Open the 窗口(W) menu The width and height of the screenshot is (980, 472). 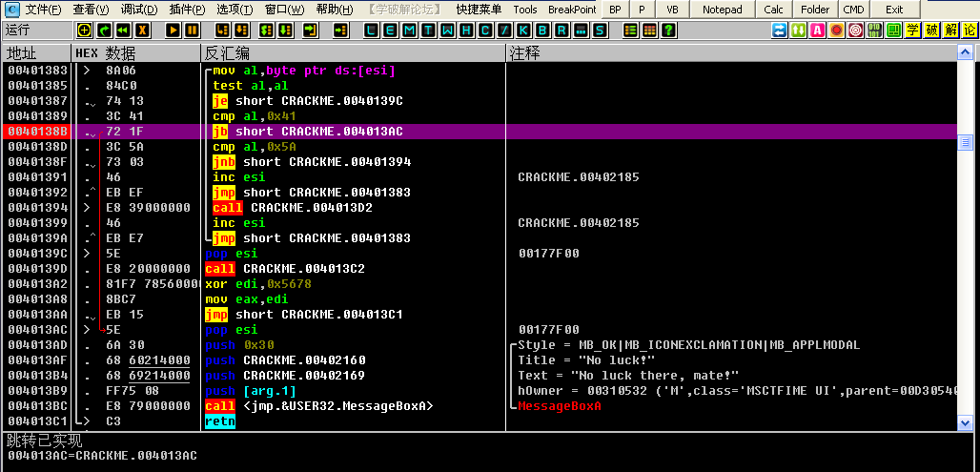coord(284,10)
